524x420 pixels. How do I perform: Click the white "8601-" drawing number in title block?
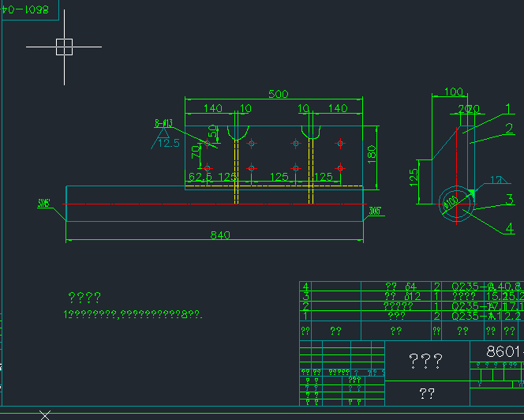[x=505, y=351]
